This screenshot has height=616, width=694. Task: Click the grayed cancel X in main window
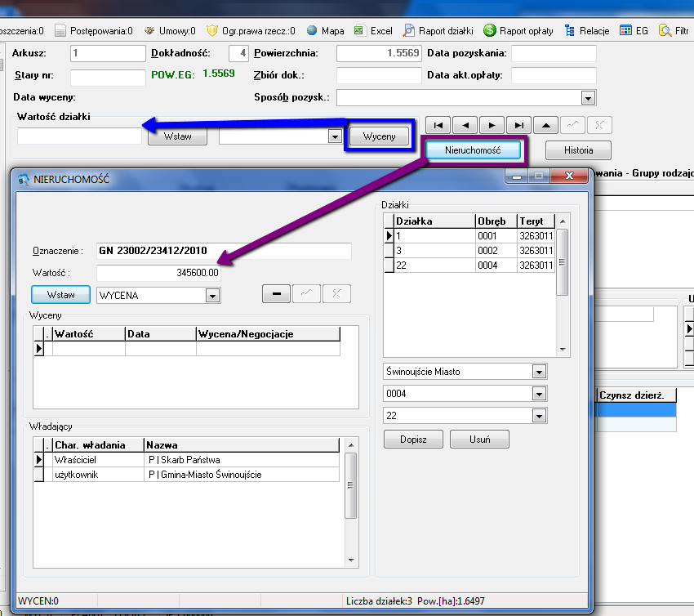click(x=600, y=125)
